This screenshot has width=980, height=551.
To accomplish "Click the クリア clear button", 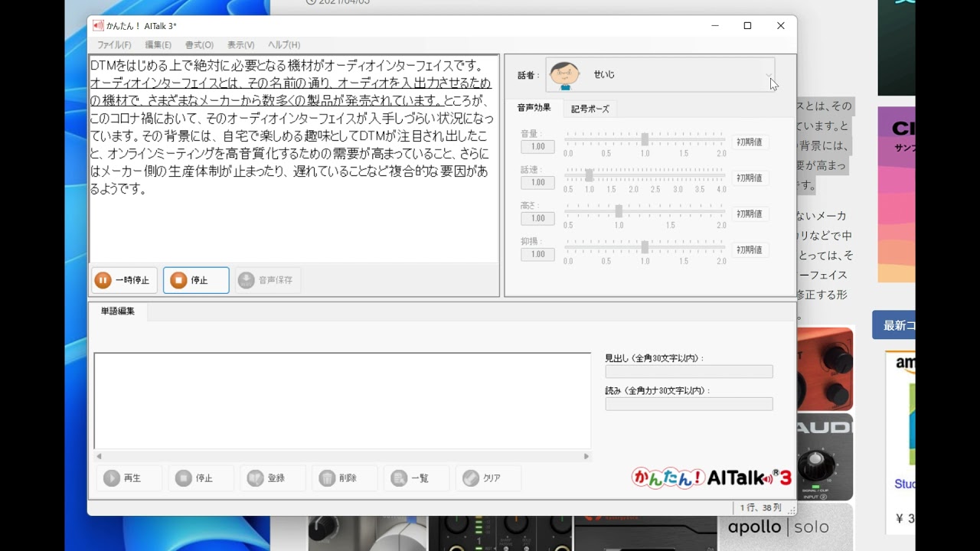I will (488, 478).
